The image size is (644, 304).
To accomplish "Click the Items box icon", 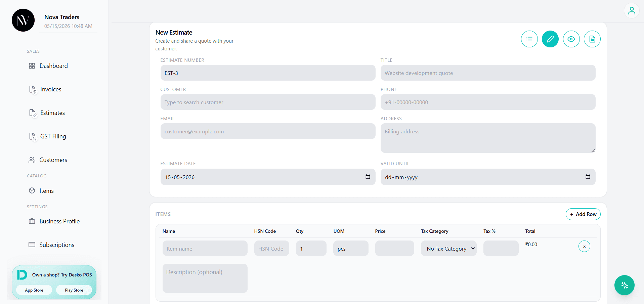I will tap(32, 191).
